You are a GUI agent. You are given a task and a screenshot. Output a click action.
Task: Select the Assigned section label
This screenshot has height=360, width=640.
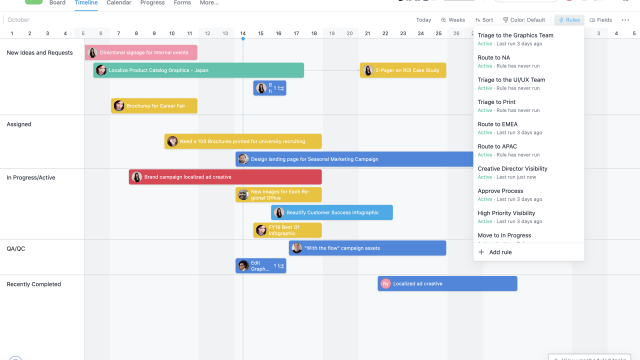(x=19, y=124)
